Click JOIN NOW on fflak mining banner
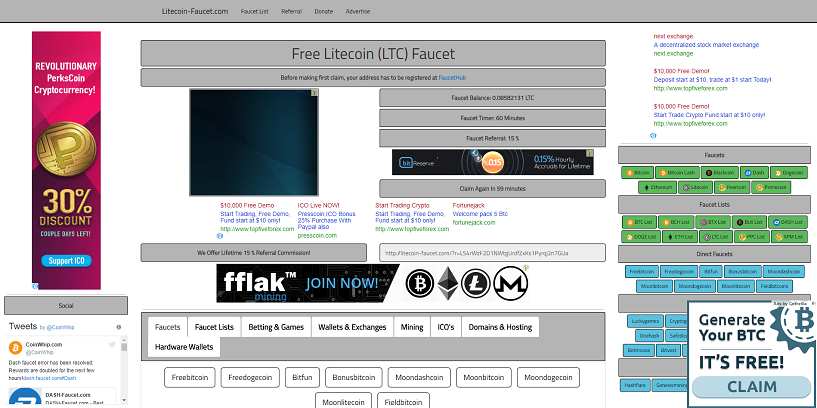817x408 pixels. tap(341, 283)
